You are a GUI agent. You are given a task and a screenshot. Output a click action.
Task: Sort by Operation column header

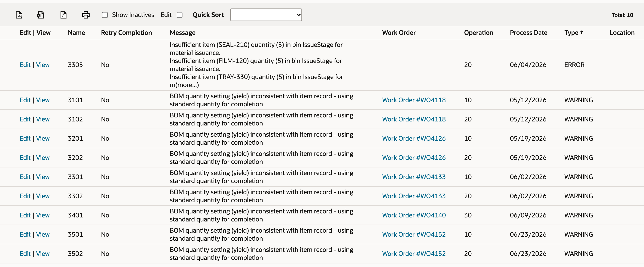pos(479,33)
